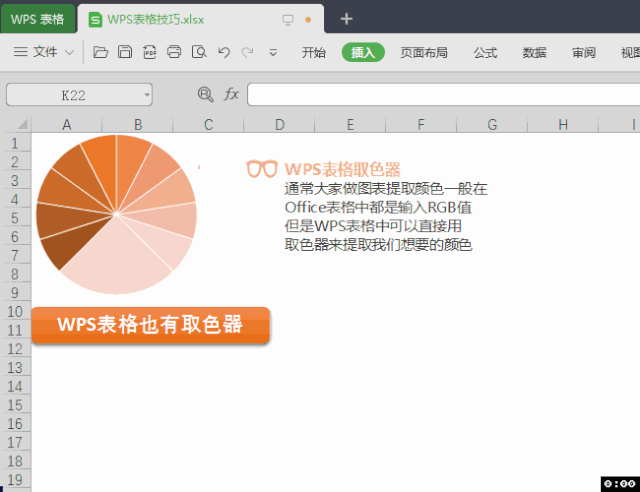This screenshot has width=640, height=492.
Task: Open the 文件 menu
Action: (x=45, y=52)
